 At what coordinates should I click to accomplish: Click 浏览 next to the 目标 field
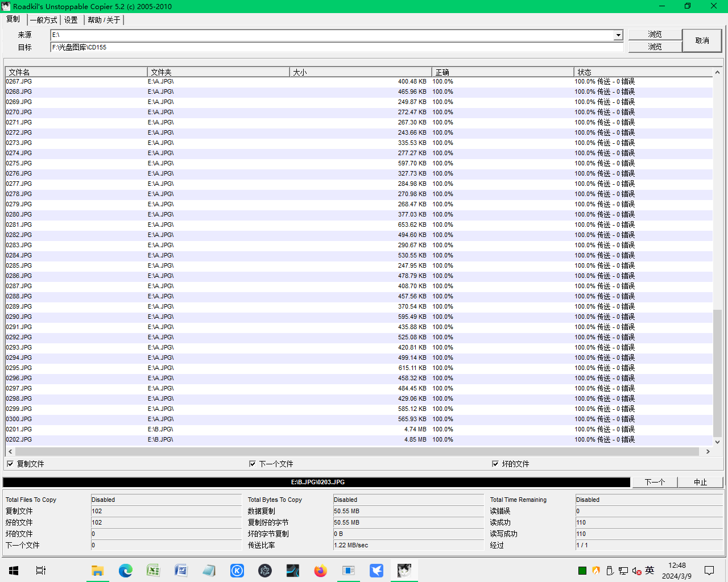pyautogui.click(x=655, y=47)
